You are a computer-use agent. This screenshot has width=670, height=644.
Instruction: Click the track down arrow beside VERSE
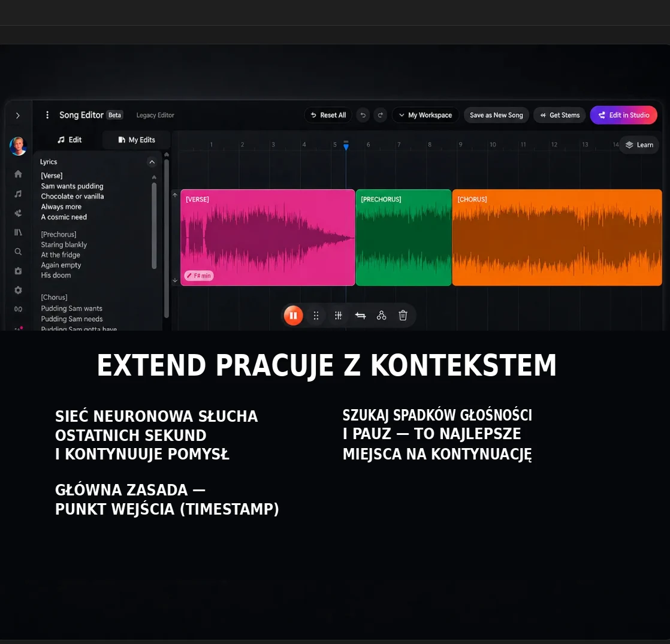pyautogui.click(x=175, y=280)
